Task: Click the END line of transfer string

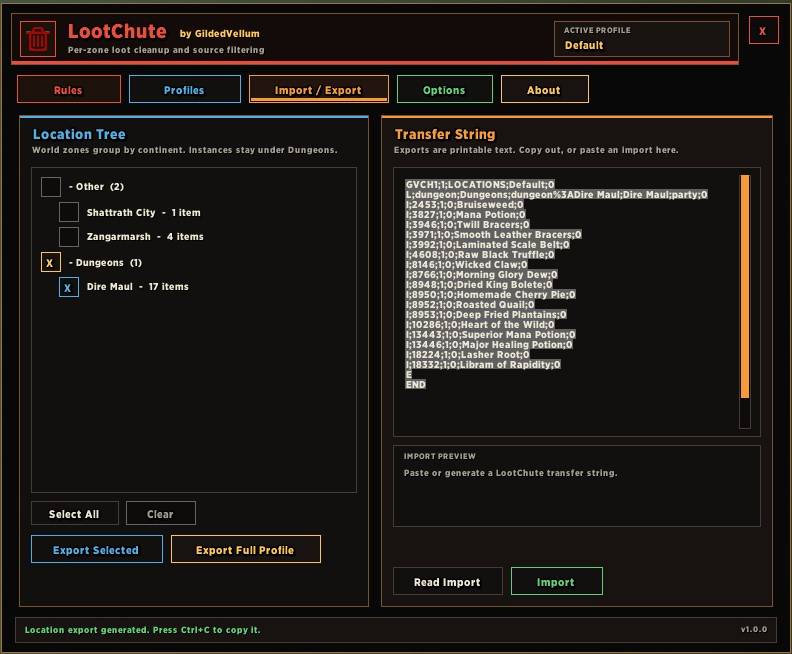Action: point(416,384)
